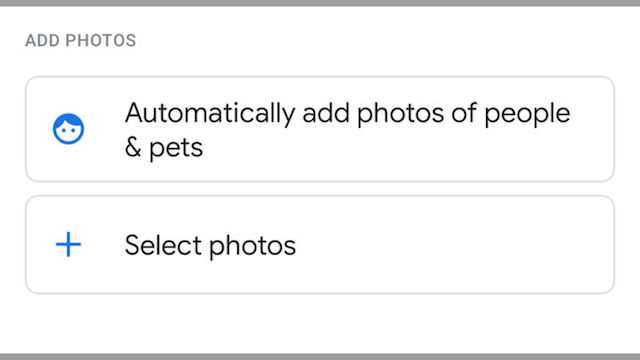This screenshot has width=640, height=360.
Task: Tap 'add photos of' text in first card
Action: [x=389, y=113]
